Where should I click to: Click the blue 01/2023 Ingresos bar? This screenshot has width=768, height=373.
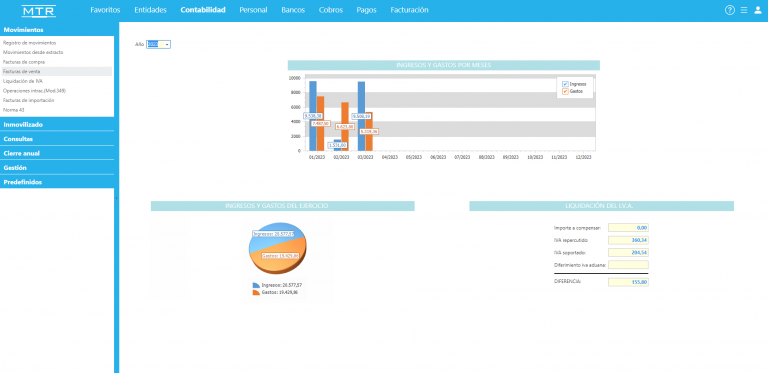click(x=312, y=116)
